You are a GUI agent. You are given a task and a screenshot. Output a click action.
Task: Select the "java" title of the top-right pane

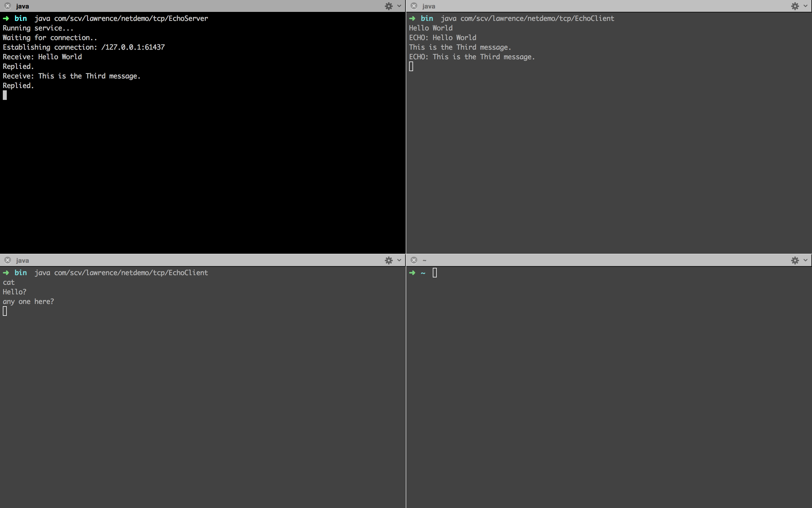429,6
